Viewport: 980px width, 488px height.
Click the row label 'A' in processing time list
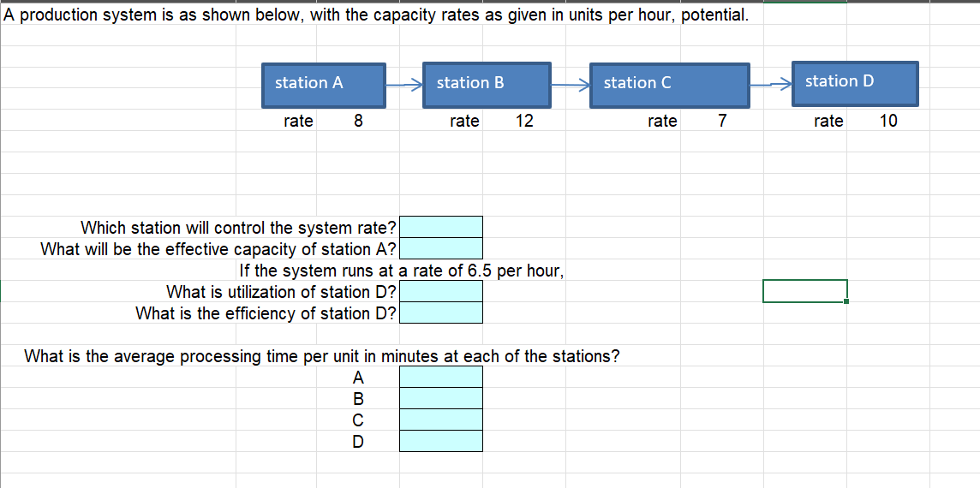point(357,378)
